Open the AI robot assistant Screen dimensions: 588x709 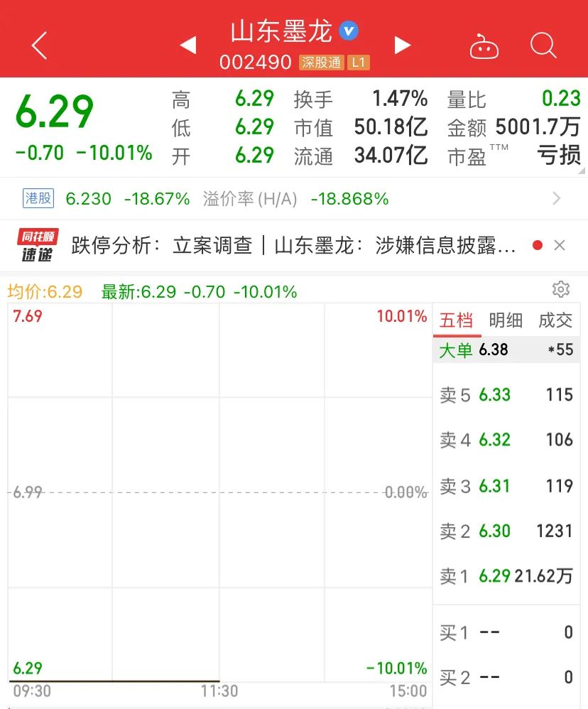pos(485,45)
